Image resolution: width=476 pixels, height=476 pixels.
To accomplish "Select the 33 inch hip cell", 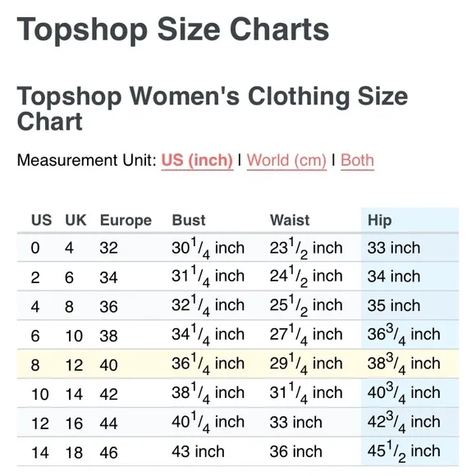I will pyautogui.click(x=394, y=248).
